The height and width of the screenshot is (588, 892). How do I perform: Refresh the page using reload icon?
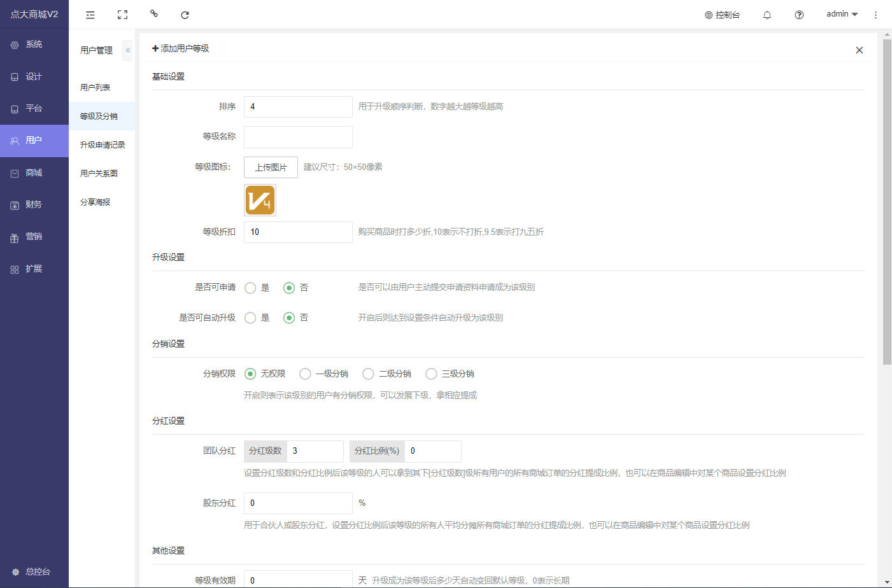pyautogui.click(x=185, y=15)
